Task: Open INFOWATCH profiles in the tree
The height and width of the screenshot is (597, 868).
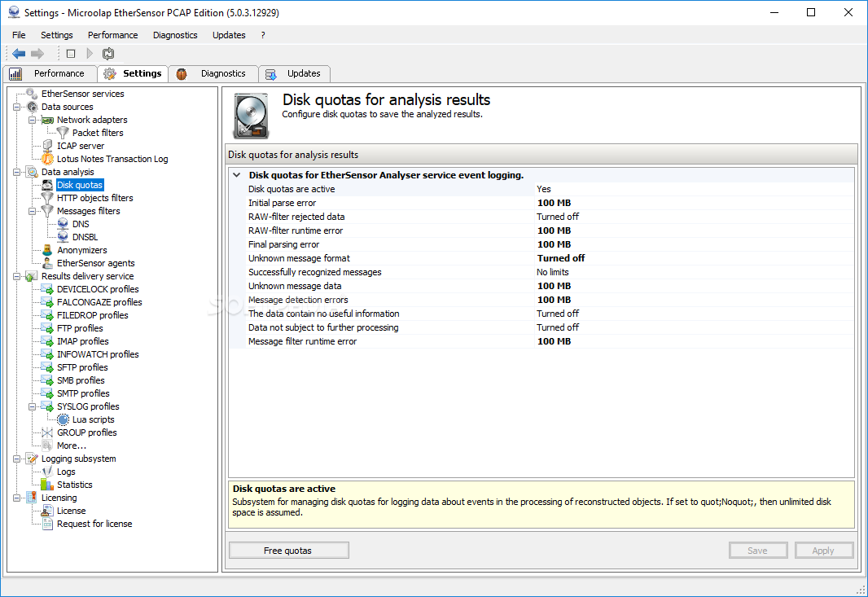Action: pyautogui.click(x=98, y=354)
